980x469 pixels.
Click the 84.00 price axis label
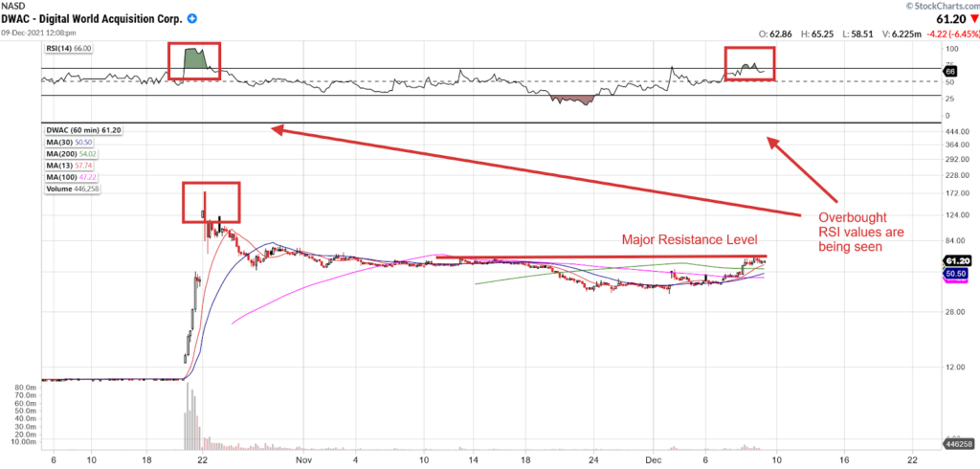[956, 241]
